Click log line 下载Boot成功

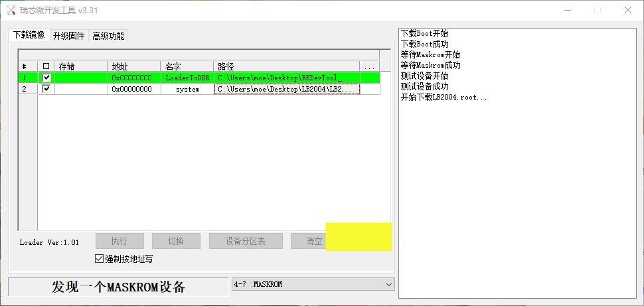coord(425,44)
